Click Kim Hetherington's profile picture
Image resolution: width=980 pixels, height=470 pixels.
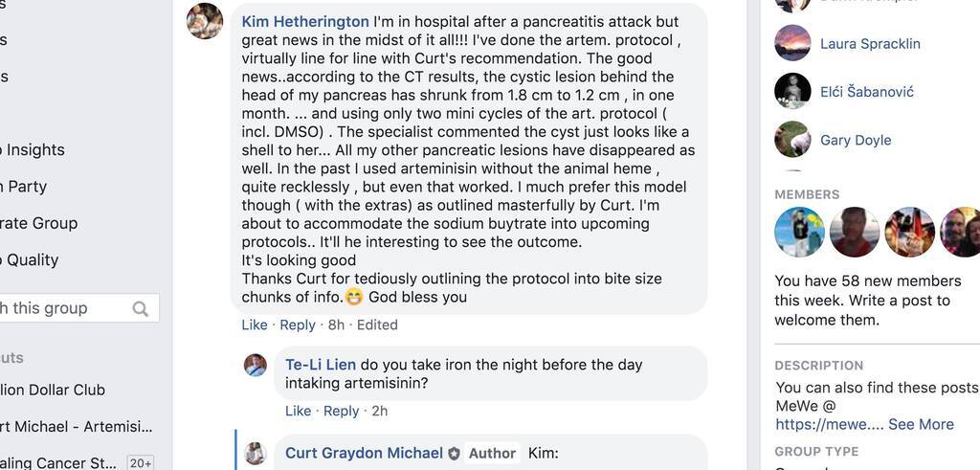click(x=205, y=21)
